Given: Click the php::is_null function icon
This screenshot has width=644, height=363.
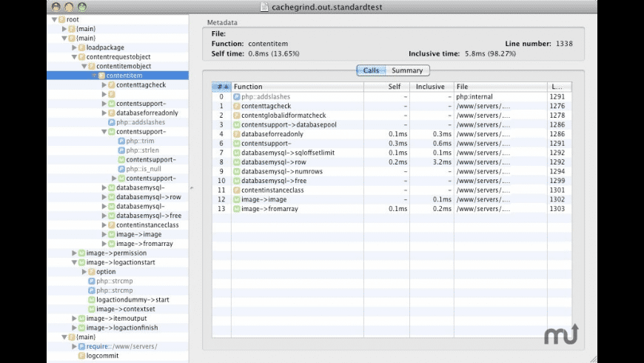Looking at the screenshot, I should coord(121,169).
